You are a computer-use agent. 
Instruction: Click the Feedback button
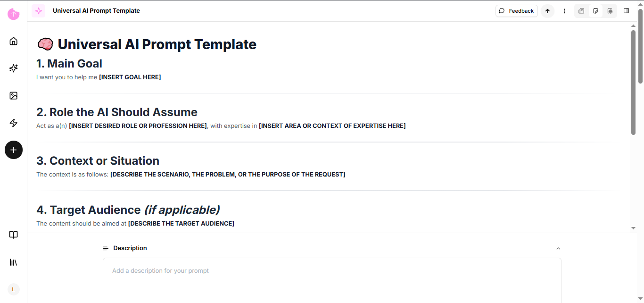(x=516, y=11)
